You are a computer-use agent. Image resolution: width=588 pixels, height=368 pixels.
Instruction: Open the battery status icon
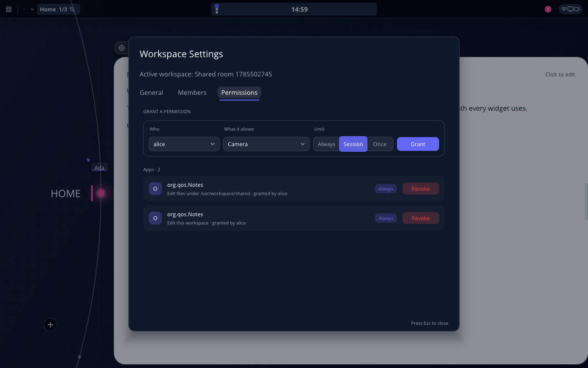[577, 9]
